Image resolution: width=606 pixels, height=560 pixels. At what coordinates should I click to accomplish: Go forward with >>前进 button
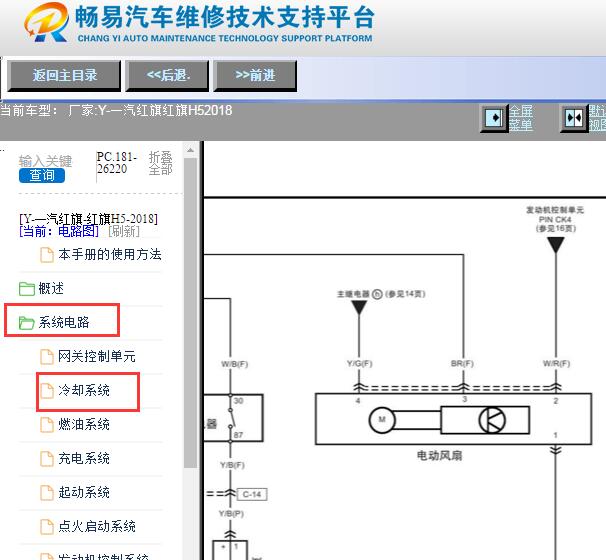pyautogui.click(x=255, y=75)
